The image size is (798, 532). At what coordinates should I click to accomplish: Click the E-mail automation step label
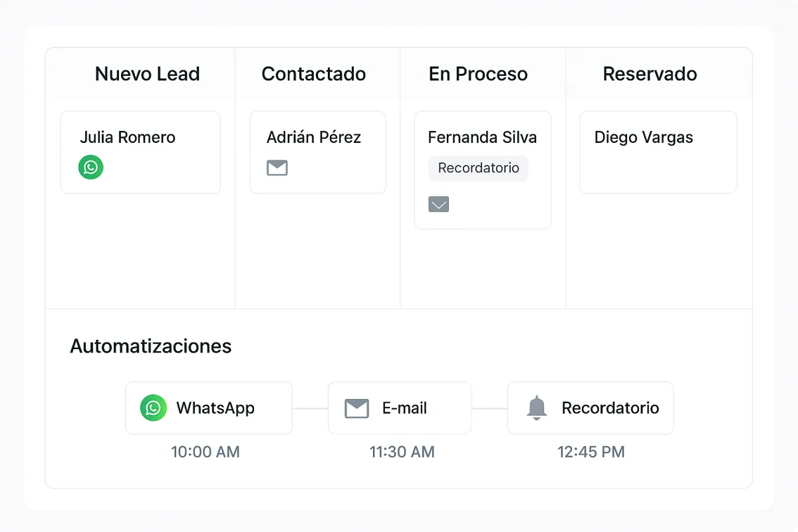(404, 408)
